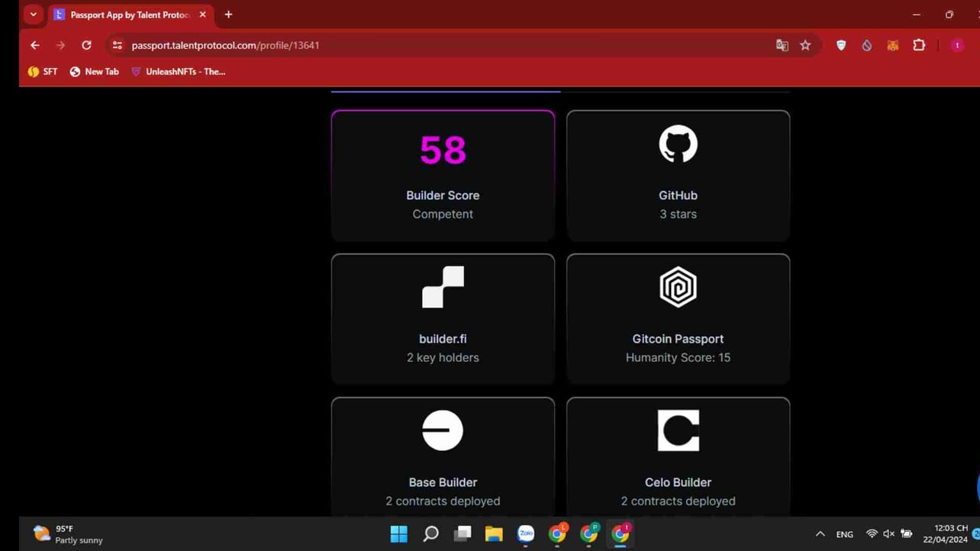Viewport: 980px width, 551px height.
Task: Reload the current page
Action: (x=86, y=46)
